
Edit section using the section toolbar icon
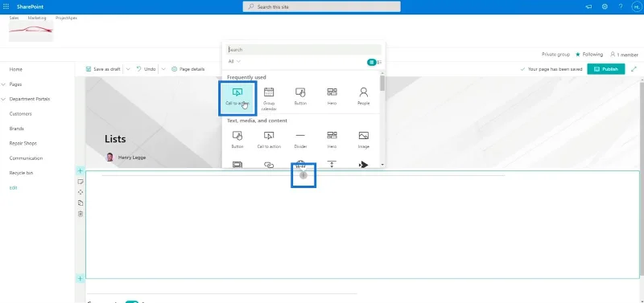(80, 182)
